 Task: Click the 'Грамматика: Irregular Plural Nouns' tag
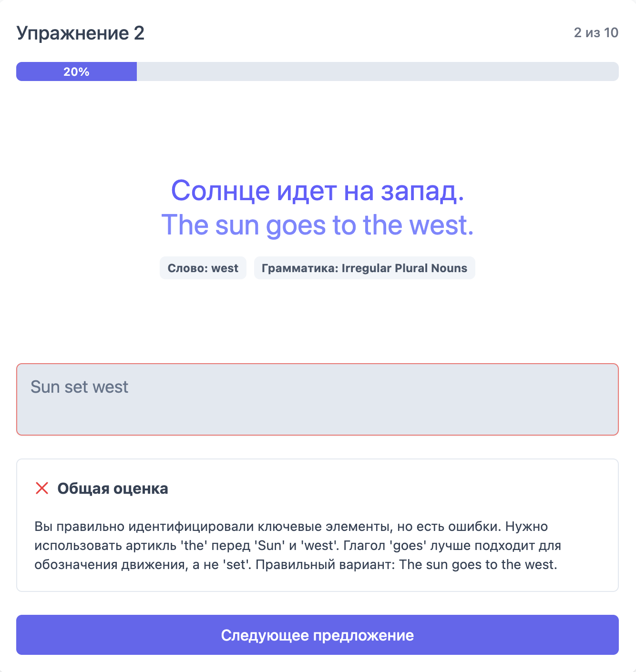click(364, 268)
